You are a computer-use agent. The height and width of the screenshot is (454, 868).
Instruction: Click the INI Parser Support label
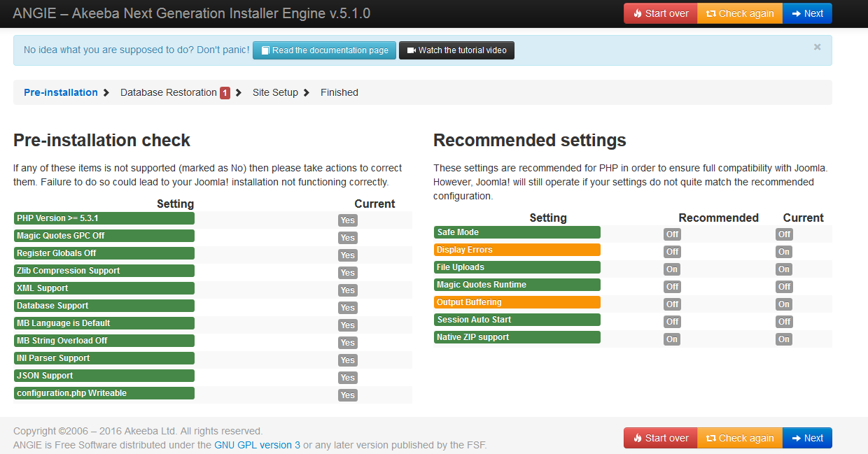(x=104, y=358)
